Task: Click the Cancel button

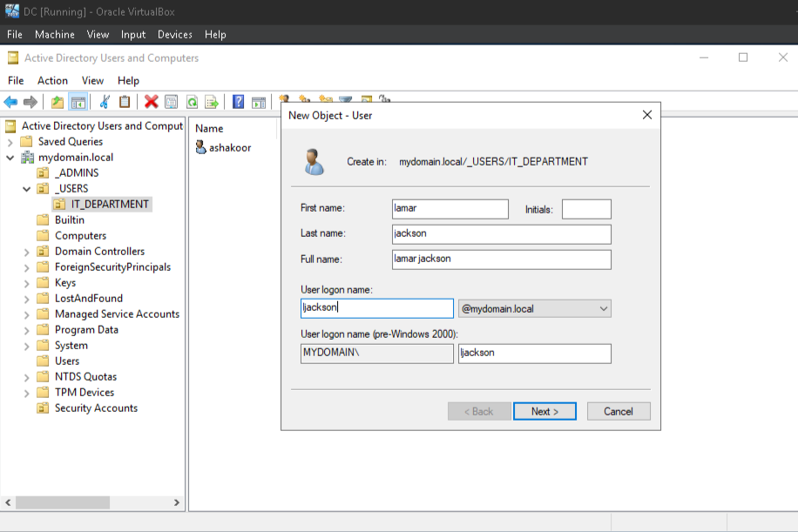Action: click(619, 412)
